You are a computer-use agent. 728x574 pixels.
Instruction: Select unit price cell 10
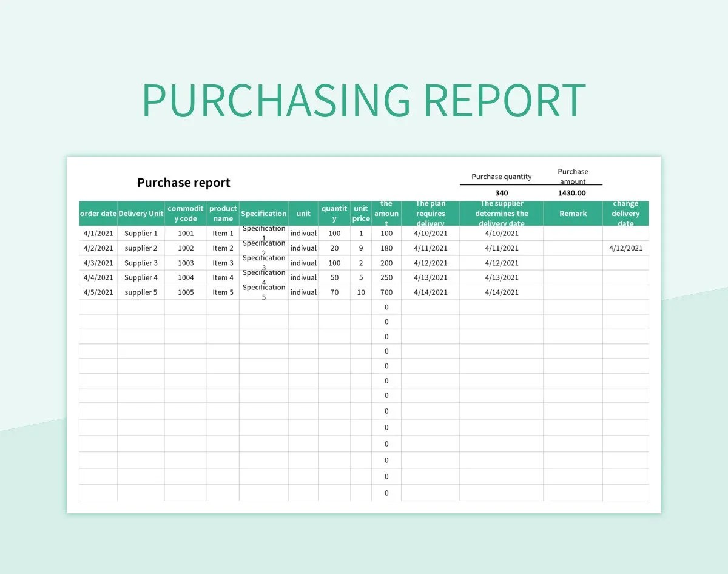point(361,292)
